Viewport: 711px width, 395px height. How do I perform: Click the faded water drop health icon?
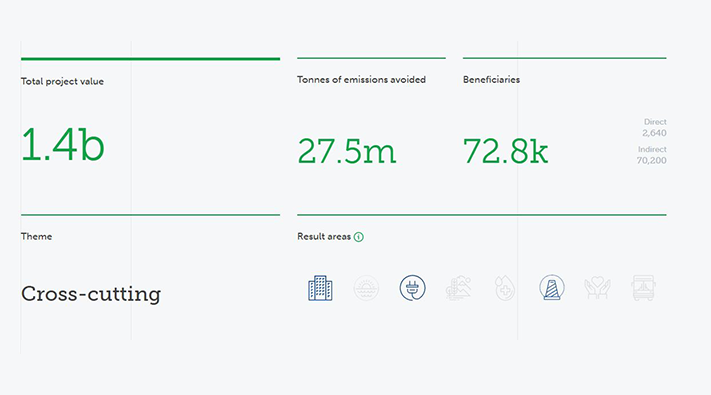tap(505, 288)
